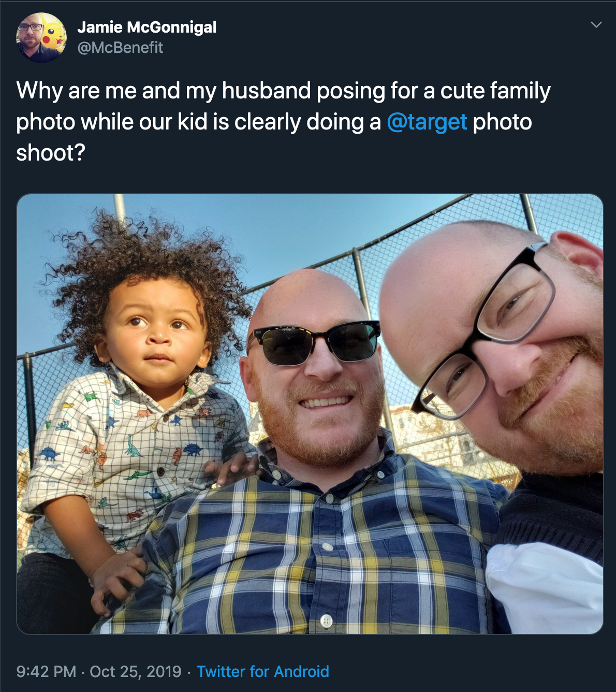This screenshot has height=692, width=616.
Task: Click the Pikachu in the profile avatar
Action: pyautogui.click(x=53, y=34)
